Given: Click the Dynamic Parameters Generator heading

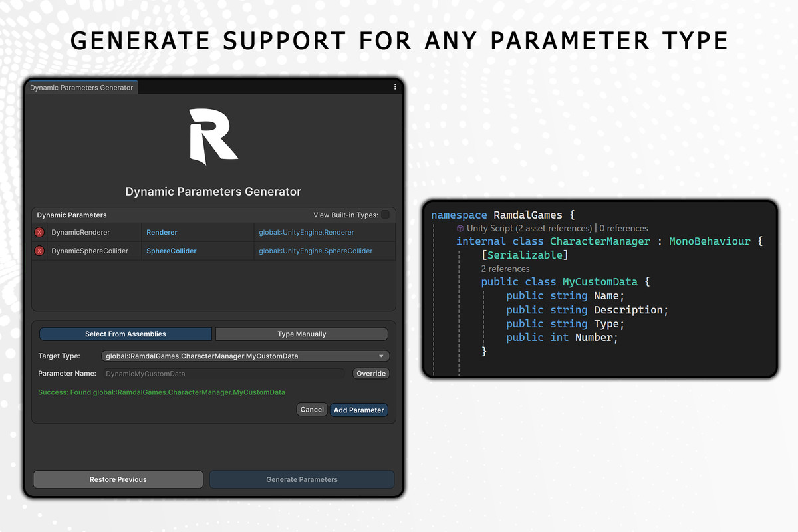Looking at the screenshot, I should click(x=213, y=192).
